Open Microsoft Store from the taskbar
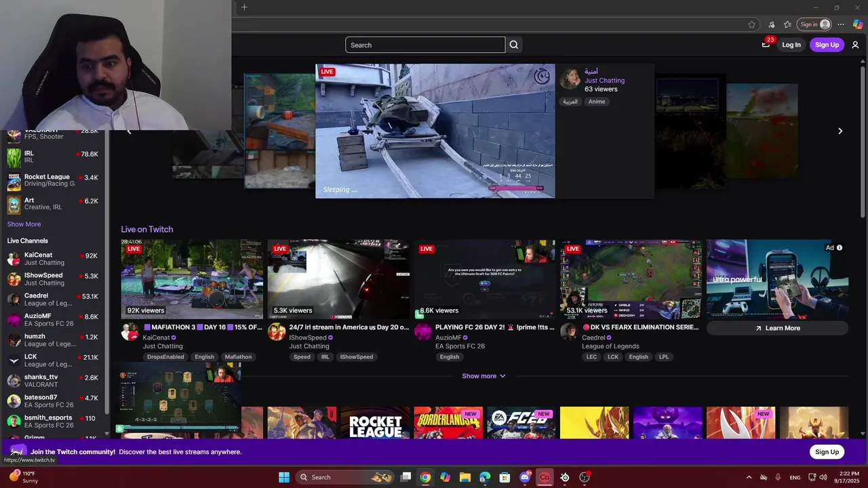868x488 pixels. (x=505, y=477)
